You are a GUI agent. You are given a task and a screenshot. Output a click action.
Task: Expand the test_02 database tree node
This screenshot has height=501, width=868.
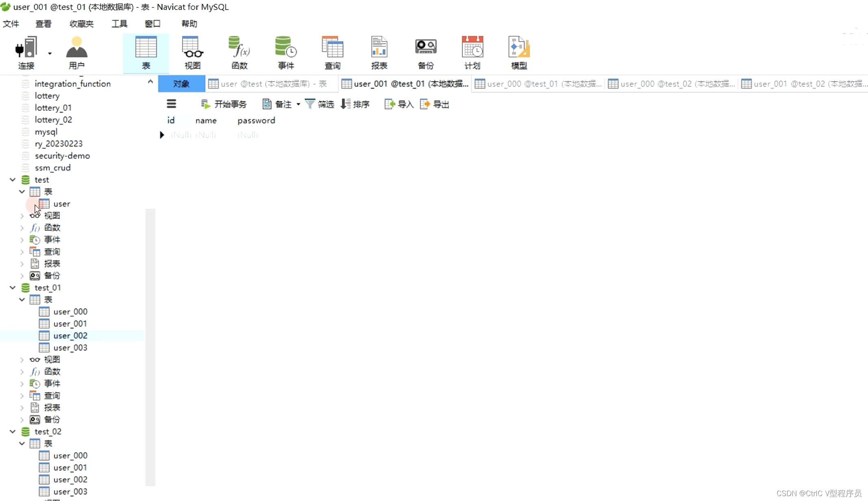tap(12, 431)
